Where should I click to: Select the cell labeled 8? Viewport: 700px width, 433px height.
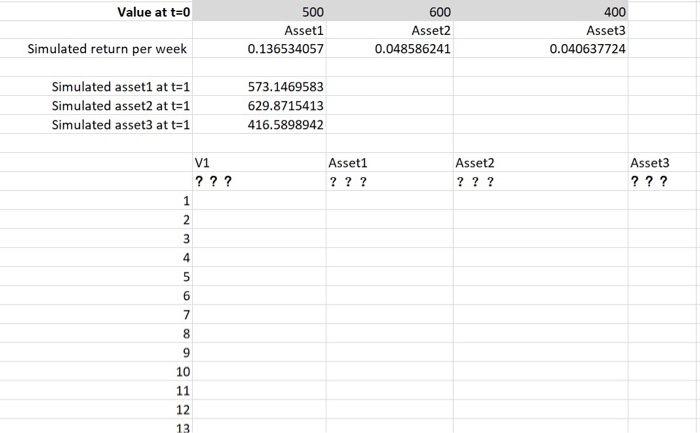tap(96, 333)
